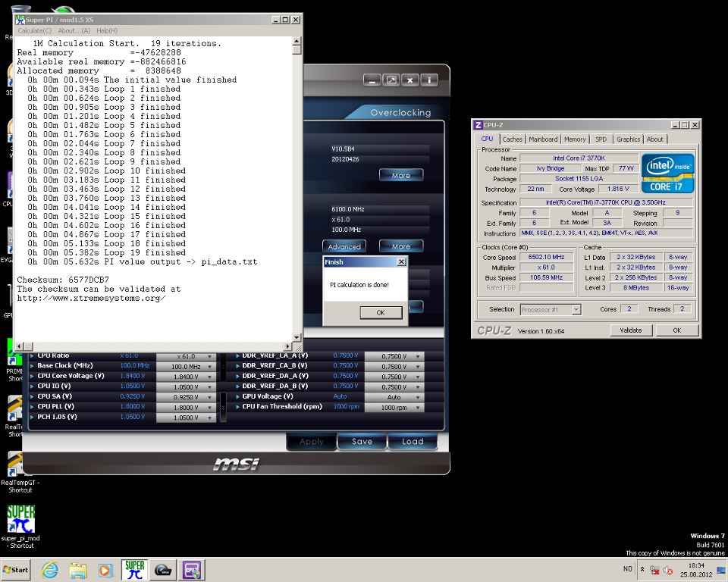Image resolution: width=728 pixels, height=582 pixels.
Task: Click Super PI horizontal scrollbar left arrow
Action: point(20,346)
